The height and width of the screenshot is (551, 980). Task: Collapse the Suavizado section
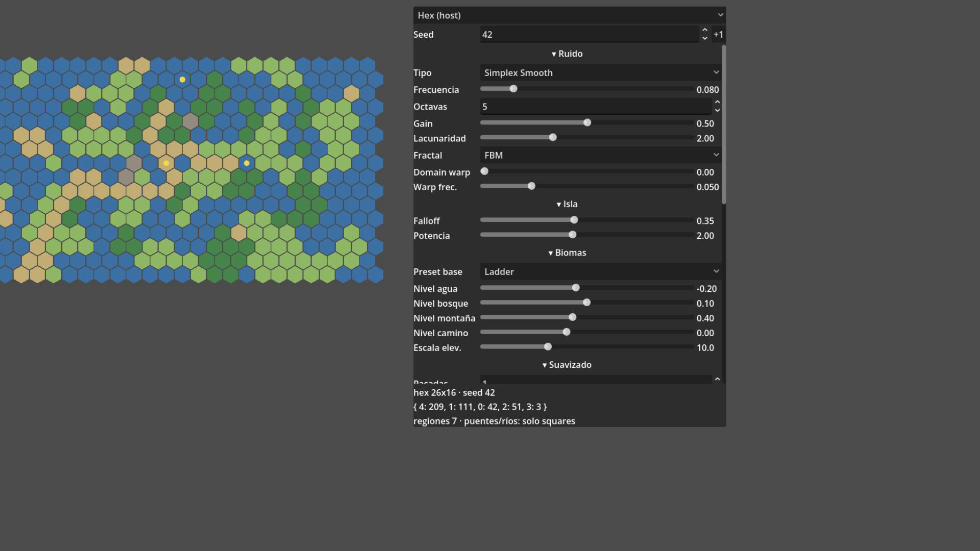click(567, 365)
